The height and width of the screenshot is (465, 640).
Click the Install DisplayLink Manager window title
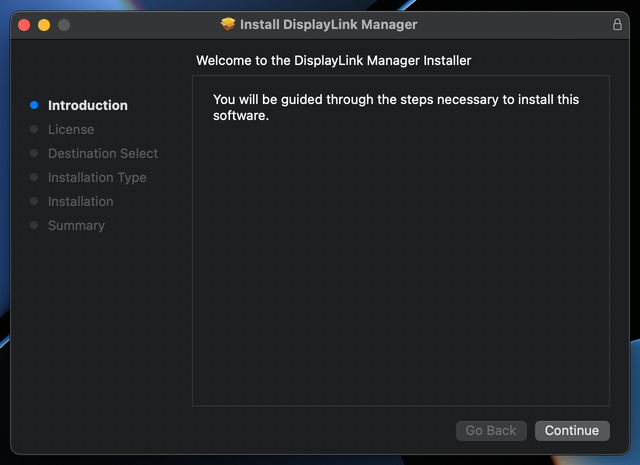329,24
